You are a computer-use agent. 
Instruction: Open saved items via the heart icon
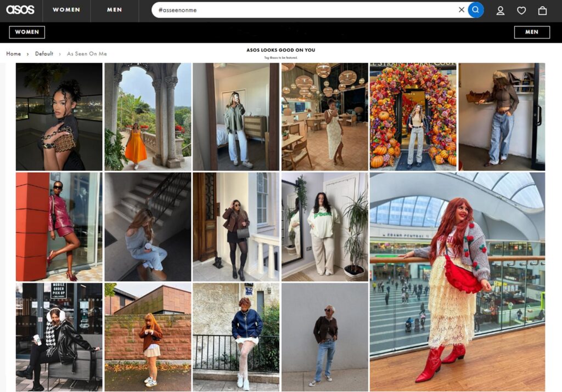[x=521, y=10]
